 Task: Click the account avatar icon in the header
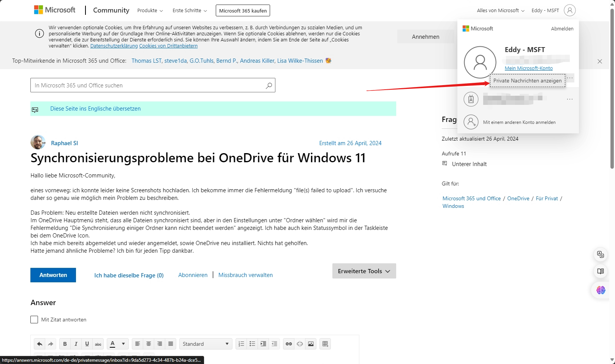(570, 10)
